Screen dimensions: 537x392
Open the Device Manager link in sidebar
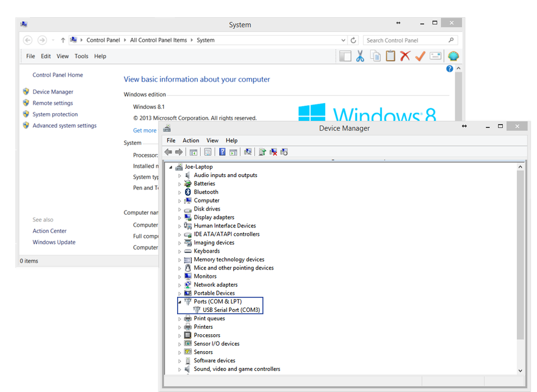[x=53, y=92]
